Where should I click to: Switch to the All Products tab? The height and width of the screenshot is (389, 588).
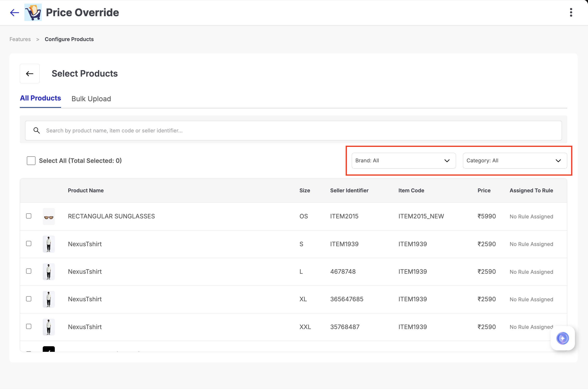[40, 98]
